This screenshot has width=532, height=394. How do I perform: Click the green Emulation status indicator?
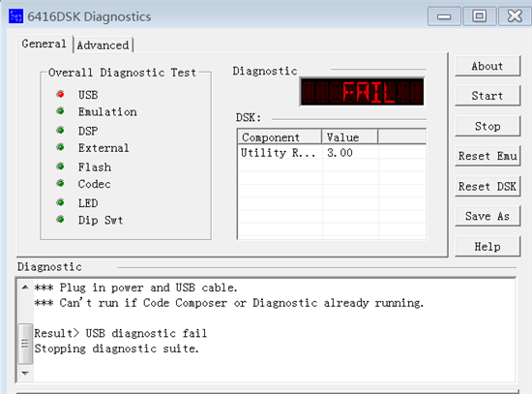coord(60,111)
